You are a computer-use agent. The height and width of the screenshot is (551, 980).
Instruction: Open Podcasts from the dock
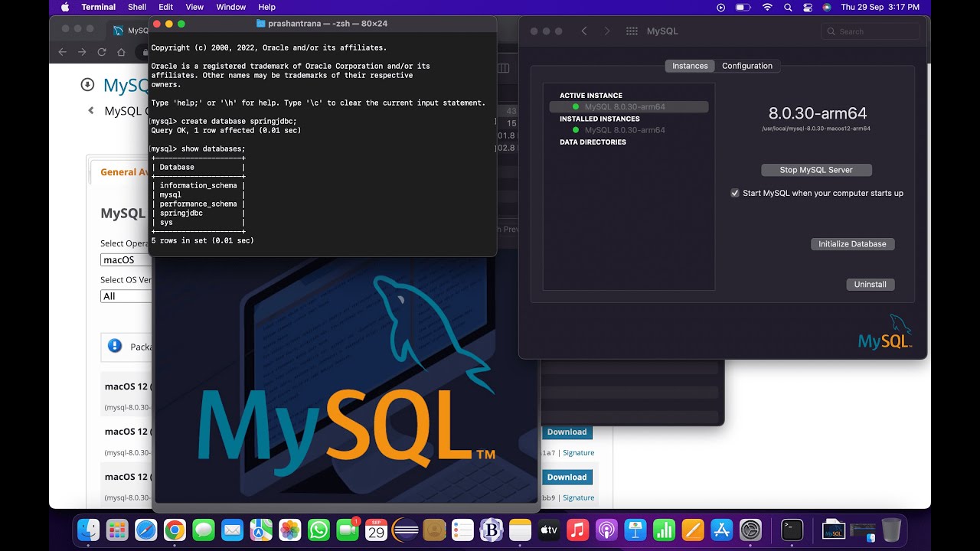point(606,530)
